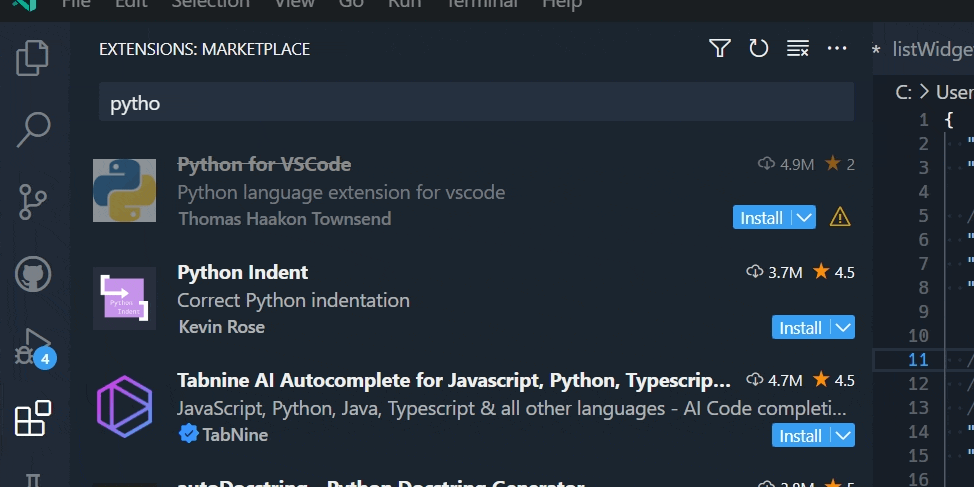The image size is (974, 487).
Task: Select the Extensions icon in activity bar
Action: 32,418
